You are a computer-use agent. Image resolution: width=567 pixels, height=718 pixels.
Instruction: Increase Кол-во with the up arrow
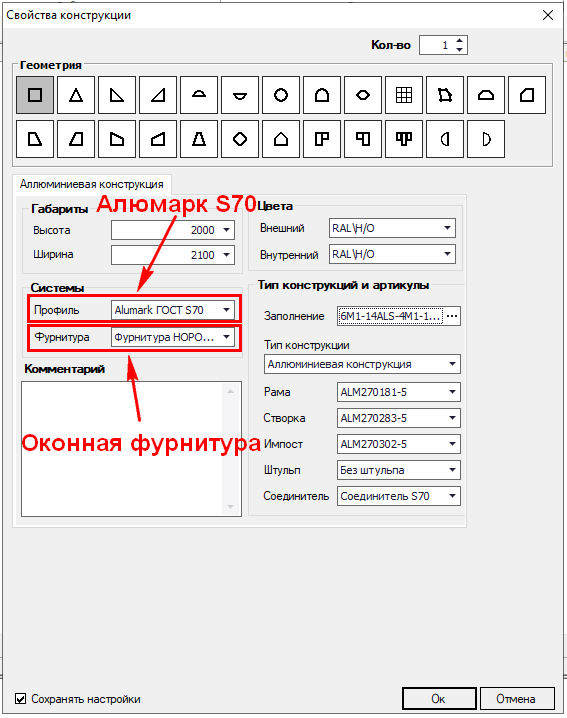coord(460,41)
